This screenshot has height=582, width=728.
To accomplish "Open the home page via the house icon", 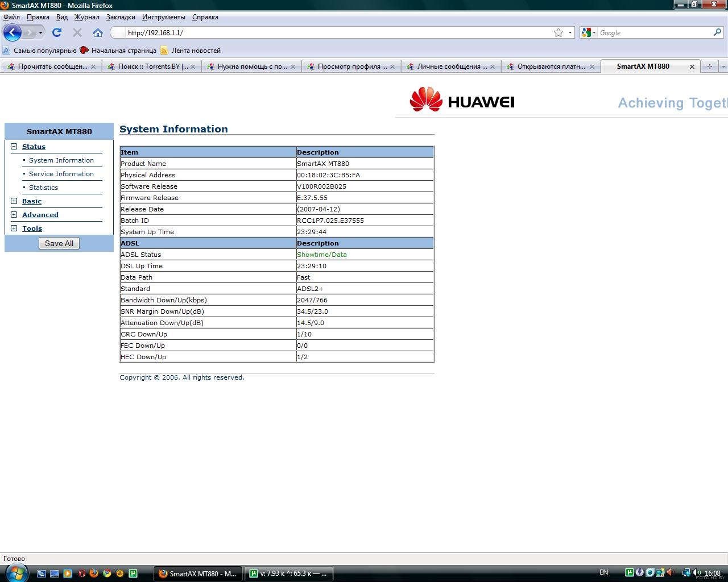I will 98,32.
